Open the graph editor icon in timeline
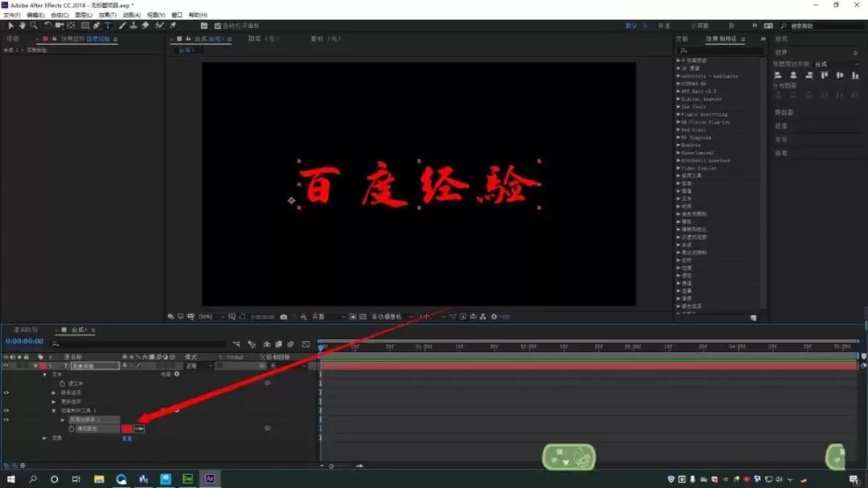The width and height of the screenshot is (868, 488). 305,345
